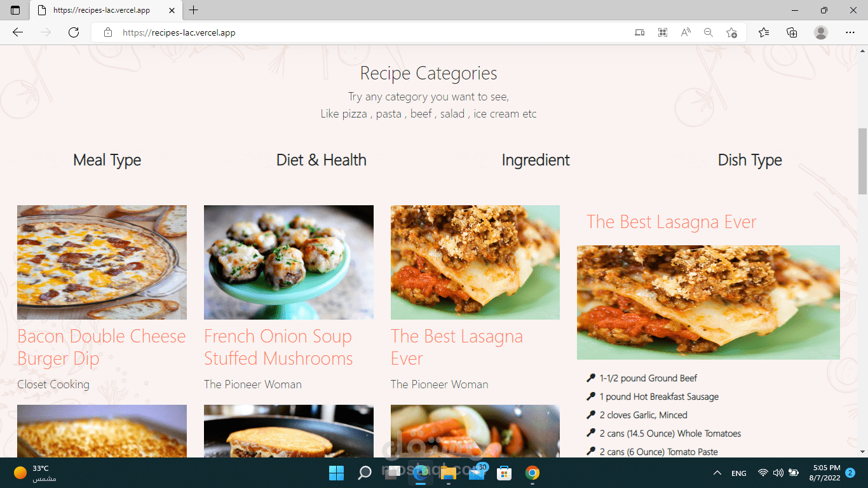The image size is (868, 488).
Task: Open the browser profile avatar
Action: [x=821, y=32]
